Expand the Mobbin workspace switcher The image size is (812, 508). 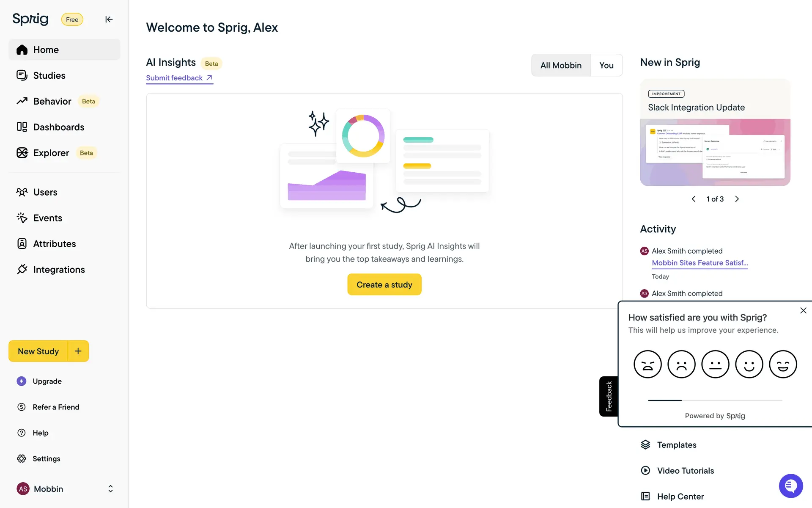pos(110,489)
